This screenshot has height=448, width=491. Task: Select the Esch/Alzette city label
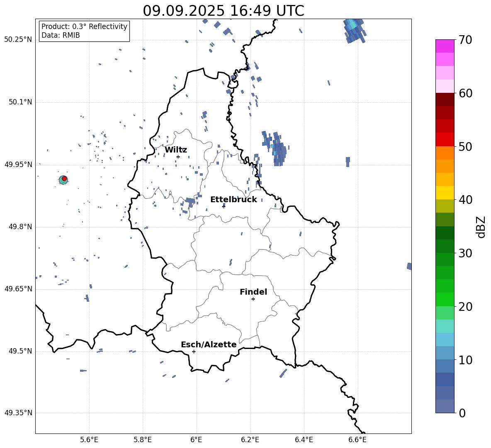pyautogui.click(x=209, y=344)
